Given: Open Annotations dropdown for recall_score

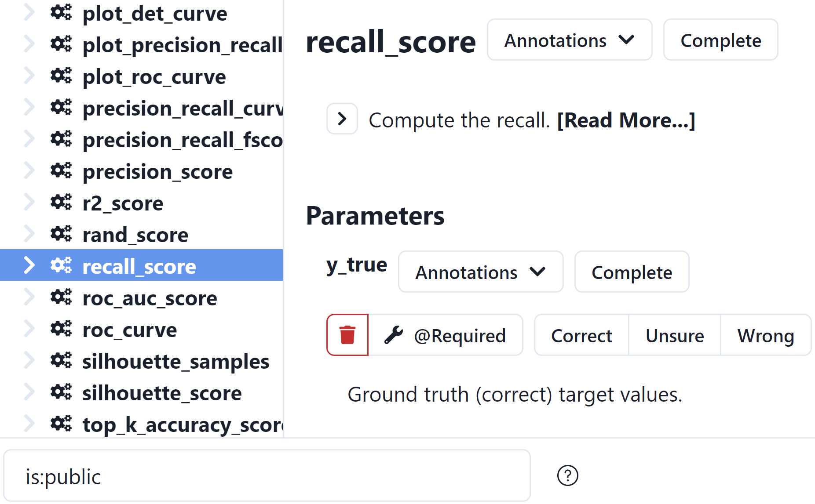Looking at the screenshot, I should (x=569, y=40).
